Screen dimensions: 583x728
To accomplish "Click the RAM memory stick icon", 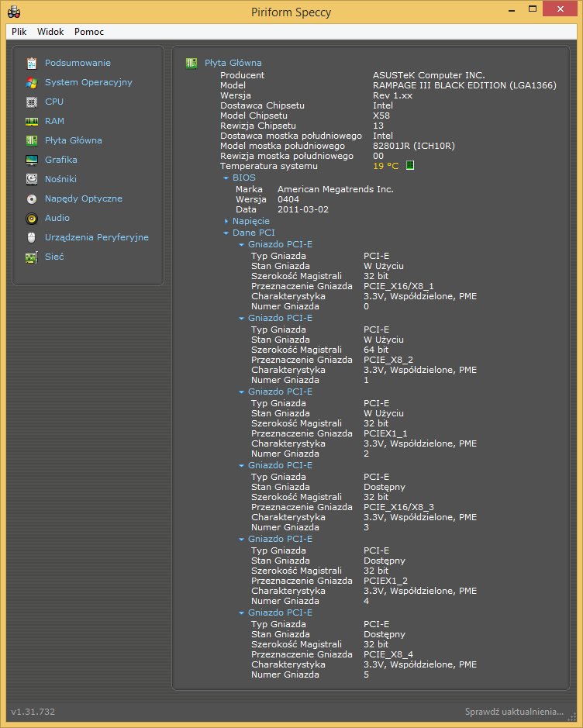I will click(x=32, y=122).
